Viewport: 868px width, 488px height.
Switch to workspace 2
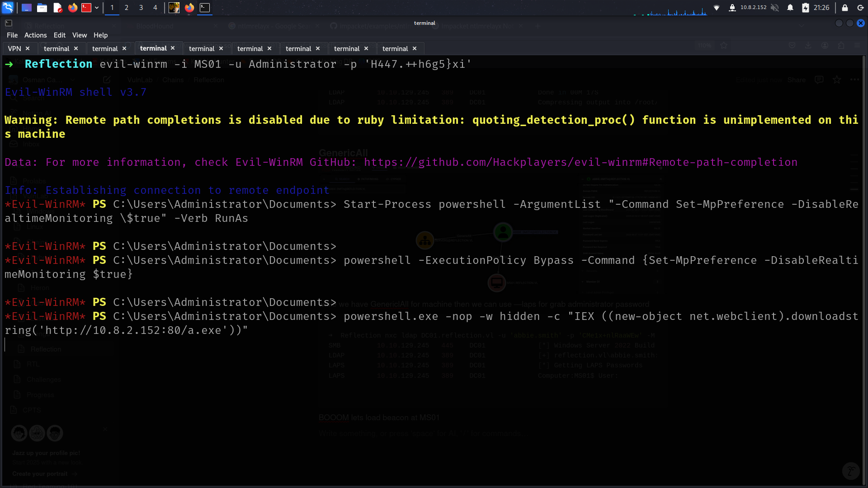pyautogui.click(x=127, y=8)
